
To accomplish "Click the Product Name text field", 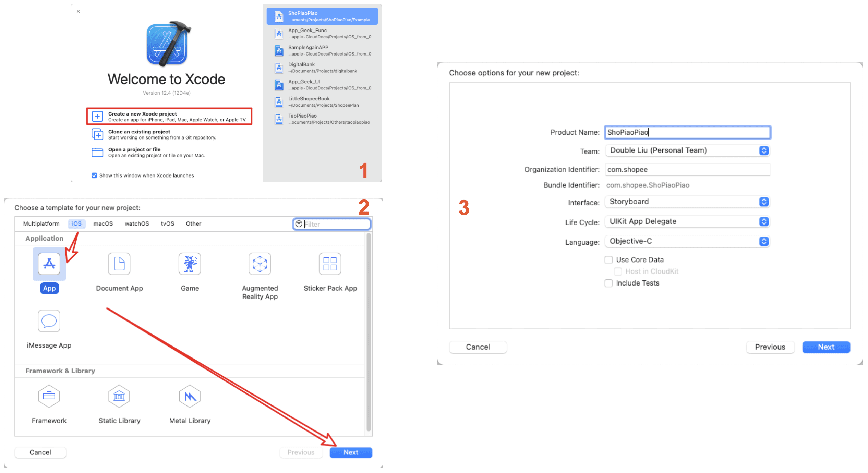I will [688, 132].
